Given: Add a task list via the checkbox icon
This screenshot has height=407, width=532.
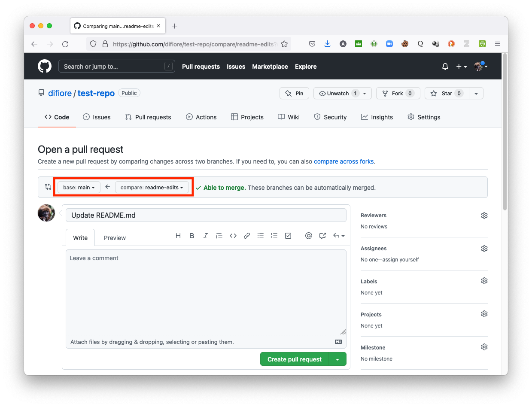Looking at the screenshot, I should coord(288,236).
